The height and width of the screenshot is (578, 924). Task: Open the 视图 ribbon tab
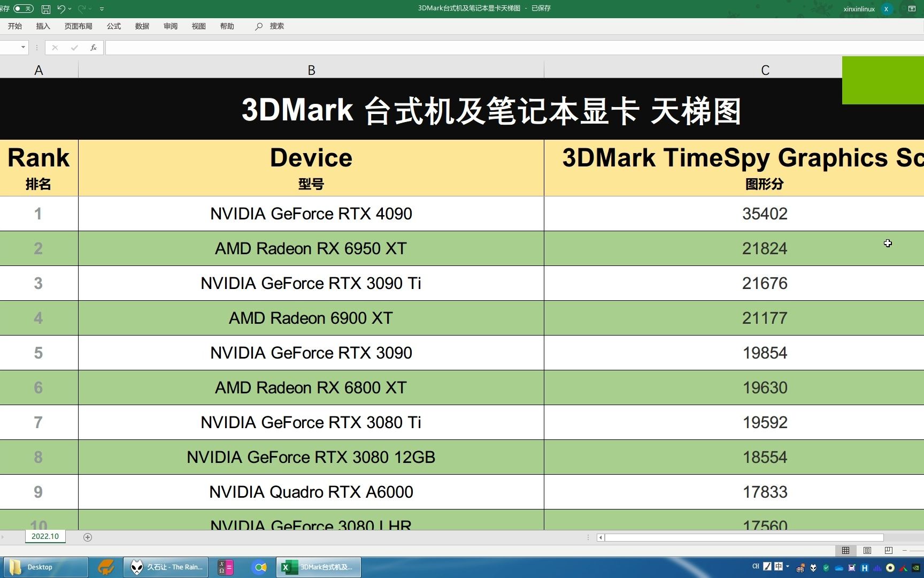coord(199,26)
